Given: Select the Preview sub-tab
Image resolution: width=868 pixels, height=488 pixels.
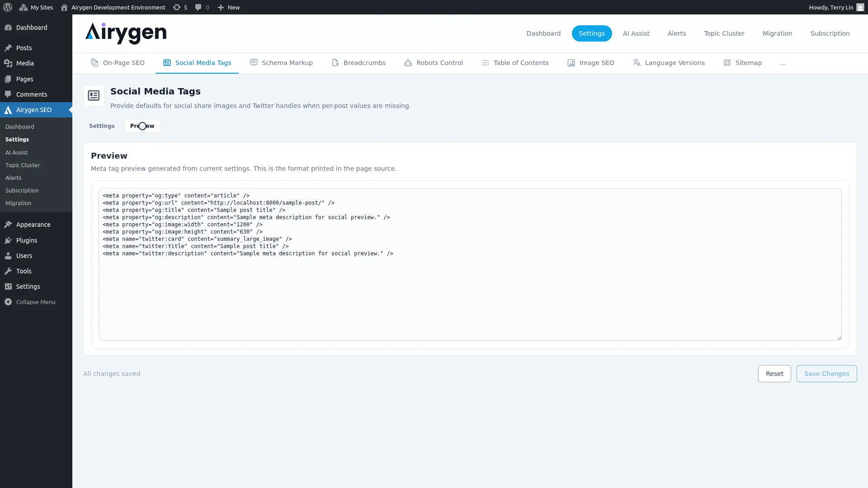Looking at the screenshot, I should (142, 126).
